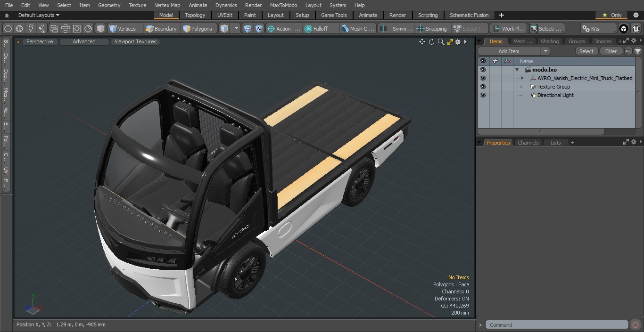Toggle visibility of modo.lxo scene

pyautogui.click(x=483, y=70)
